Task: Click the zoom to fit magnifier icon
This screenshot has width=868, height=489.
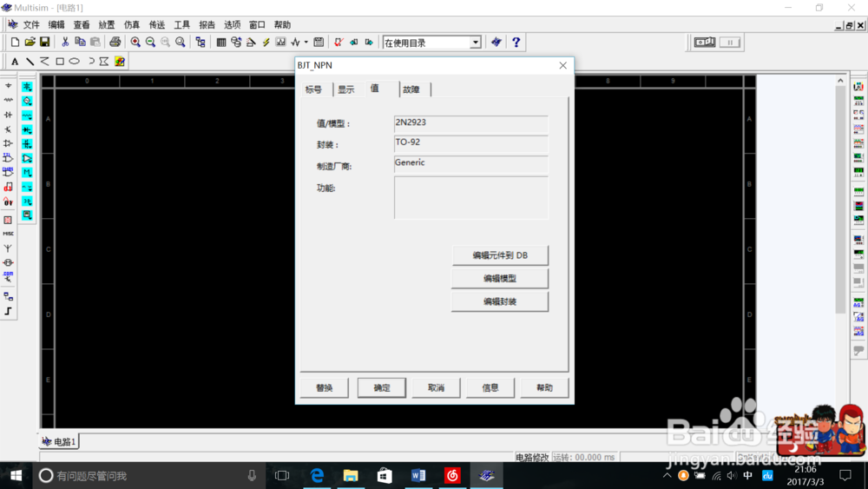Action: (181, 42)
